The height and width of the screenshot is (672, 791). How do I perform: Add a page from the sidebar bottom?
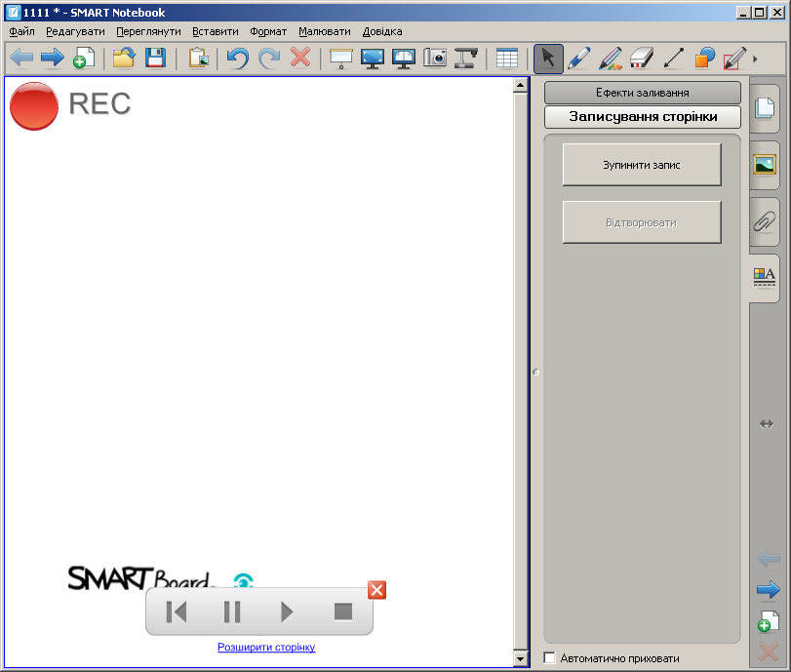[x=768, y=621]
